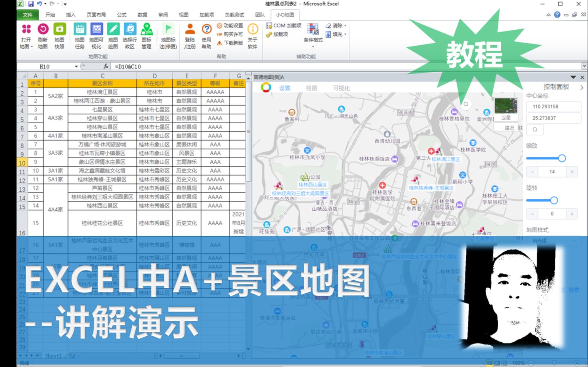Click the latitude field 25.273837

pyautogui.click(x=554, y=118)
